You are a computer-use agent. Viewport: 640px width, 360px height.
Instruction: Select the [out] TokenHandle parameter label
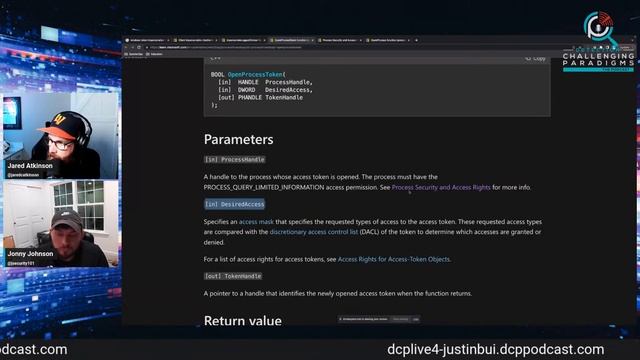[x=233, y=276]
